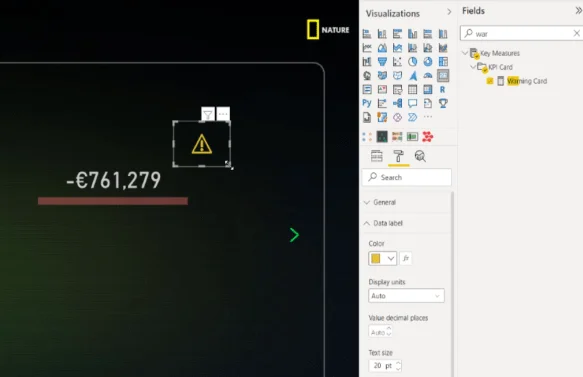Select the trophy visual icon
583x377 pixels.
pyautogui.click(x=443, y=103)
